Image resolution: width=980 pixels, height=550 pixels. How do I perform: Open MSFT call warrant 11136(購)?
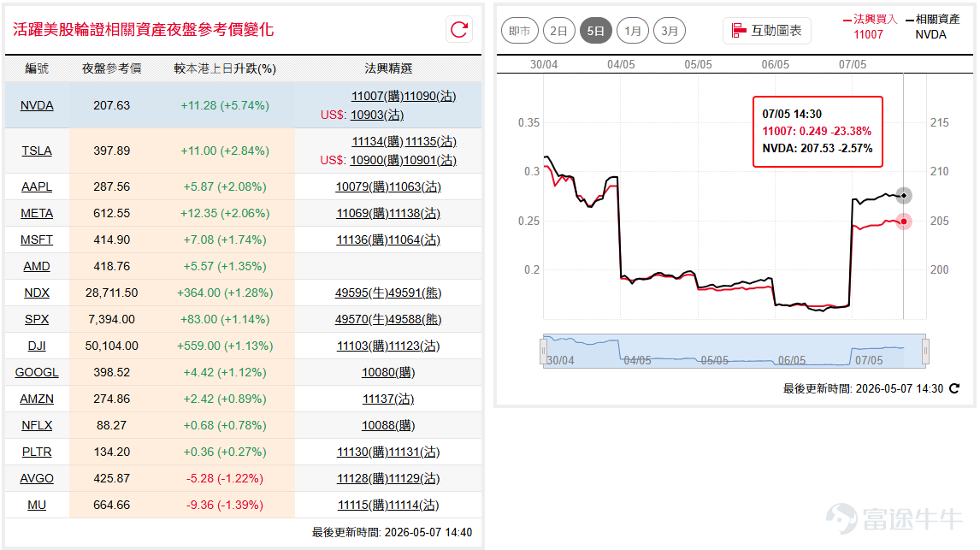[363, 240]
